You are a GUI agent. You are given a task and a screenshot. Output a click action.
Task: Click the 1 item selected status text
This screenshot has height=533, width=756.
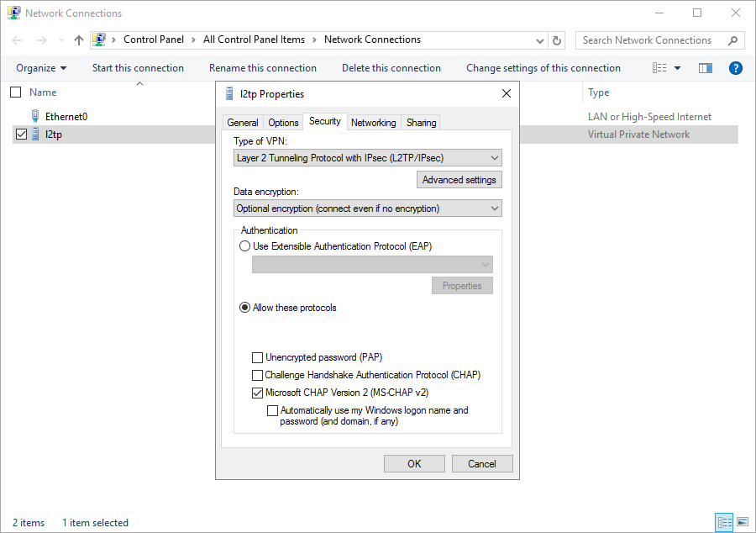pos(95,522)
